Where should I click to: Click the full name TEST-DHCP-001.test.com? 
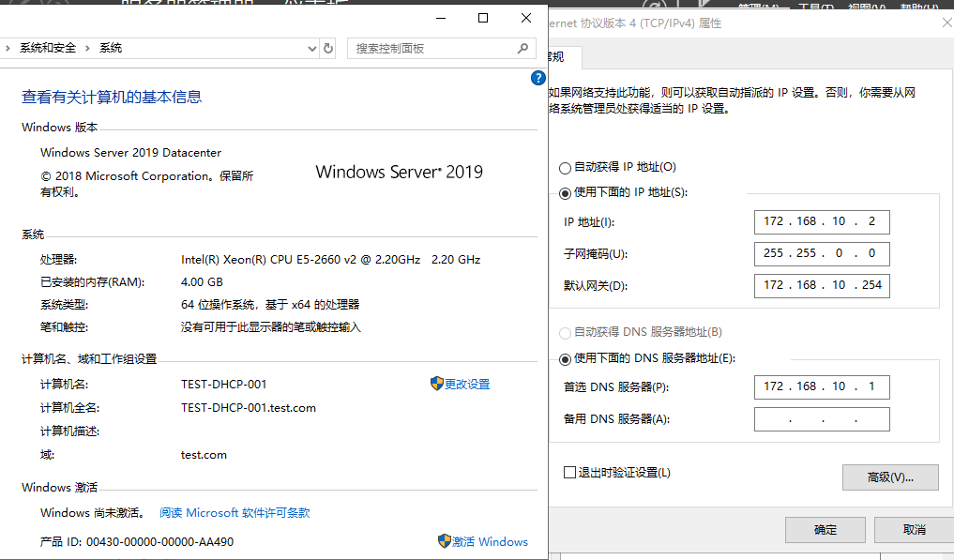(x=249, y=408)
